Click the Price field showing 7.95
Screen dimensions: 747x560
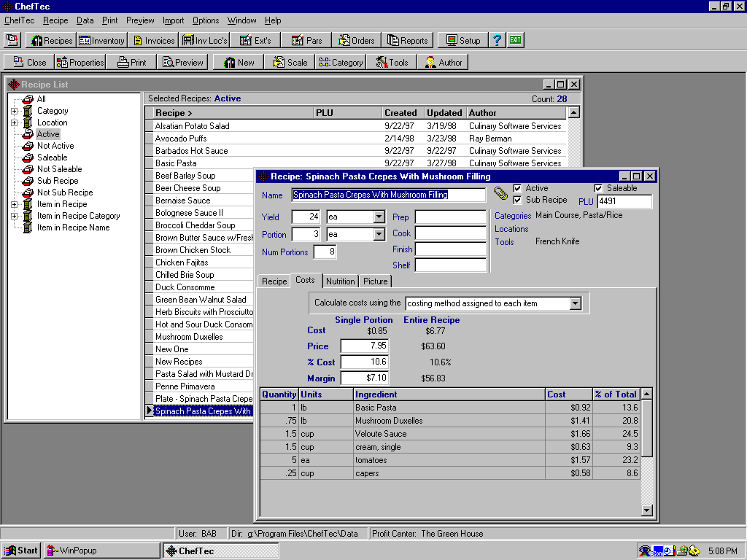tap(365, 346)
